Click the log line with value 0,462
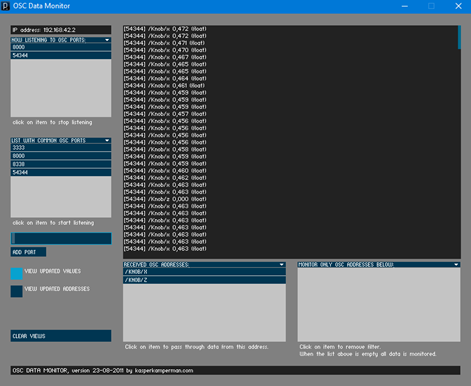 (165, 178)
